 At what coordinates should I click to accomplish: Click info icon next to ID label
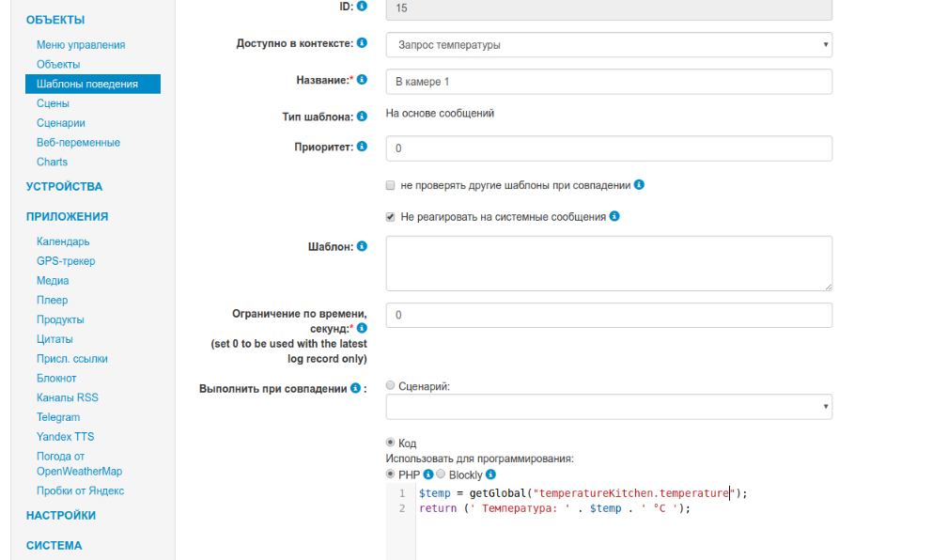pos(363,7)
